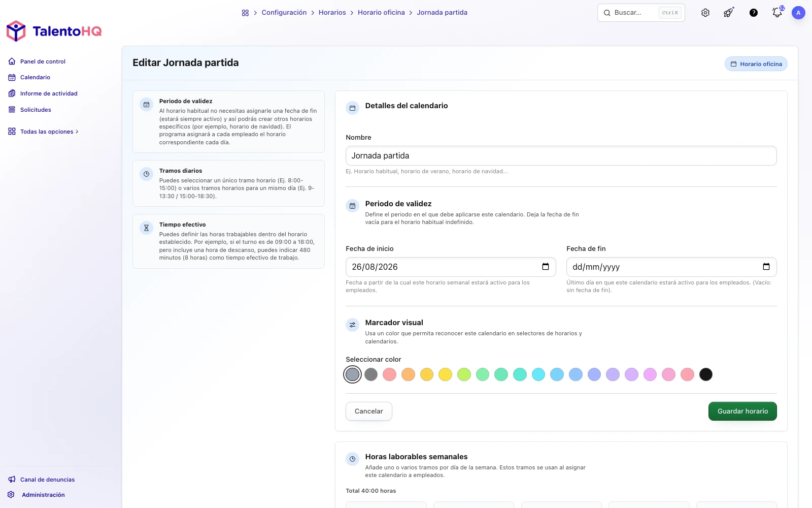Open settings gear icon in top bar
Image resolution: width=812 pixels, height=508 pixels.
[x=705, y=13]
